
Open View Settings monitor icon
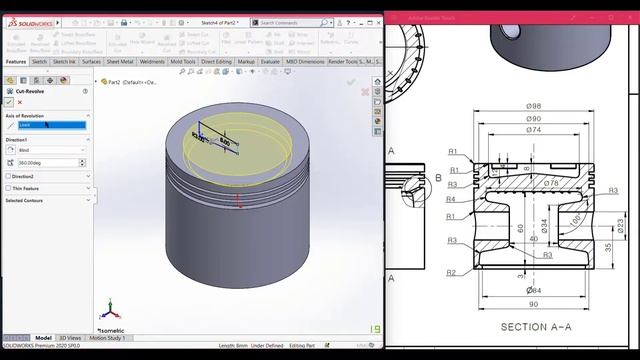(288, 71)
